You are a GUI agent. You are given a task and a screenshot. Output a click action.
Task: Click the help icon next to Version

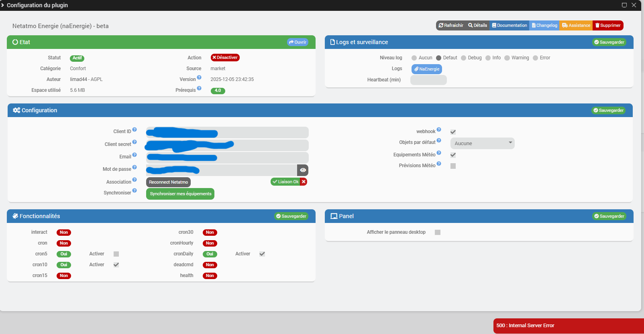[x=199, y=77]
